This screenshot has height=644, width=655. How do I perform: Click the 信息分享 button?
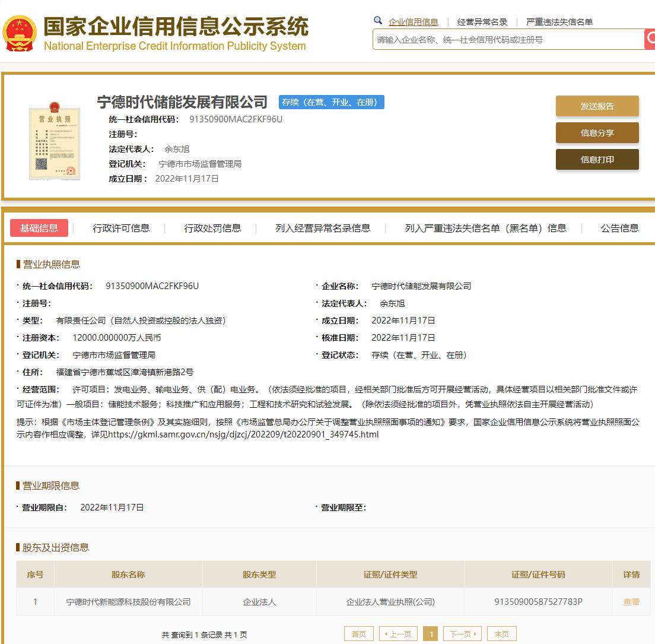point(597,133)
